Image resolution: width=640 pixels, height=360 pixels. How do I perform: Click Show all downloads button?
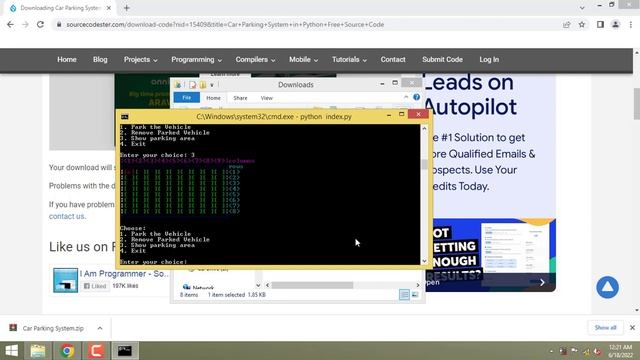pos(605,327)
